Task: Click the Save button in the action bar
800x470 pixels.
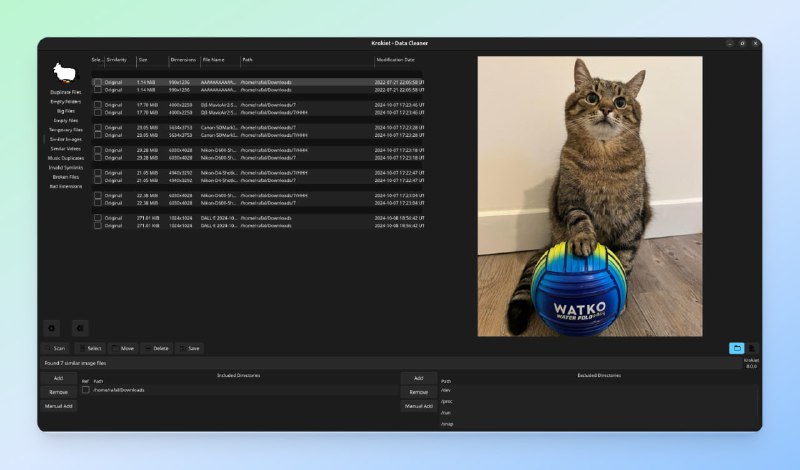Action: (191, 348)
